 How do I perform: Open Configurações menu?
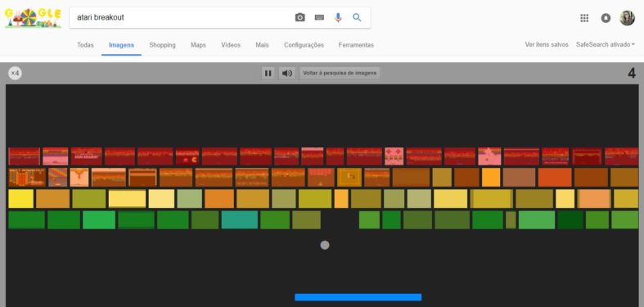coord(304,45)
